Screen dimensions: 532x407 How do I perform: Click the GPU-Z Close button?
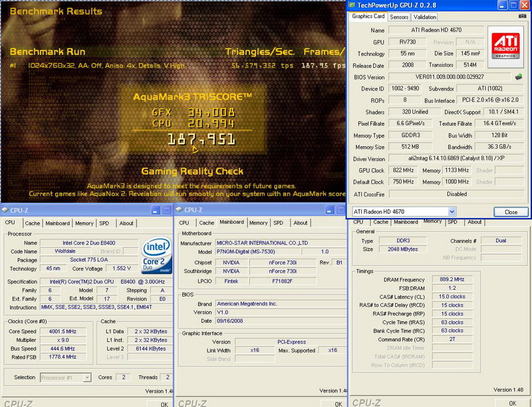[x=511, y=212]
